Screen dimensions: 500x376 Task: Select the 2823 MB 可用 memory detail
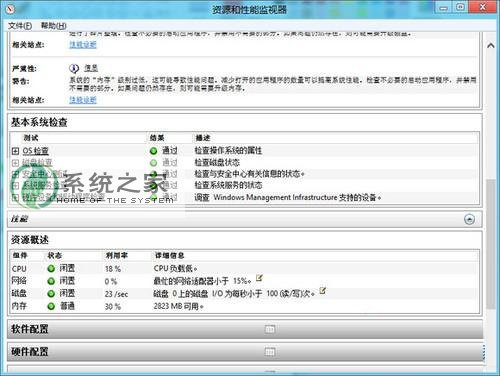click(x=178, y=306)
